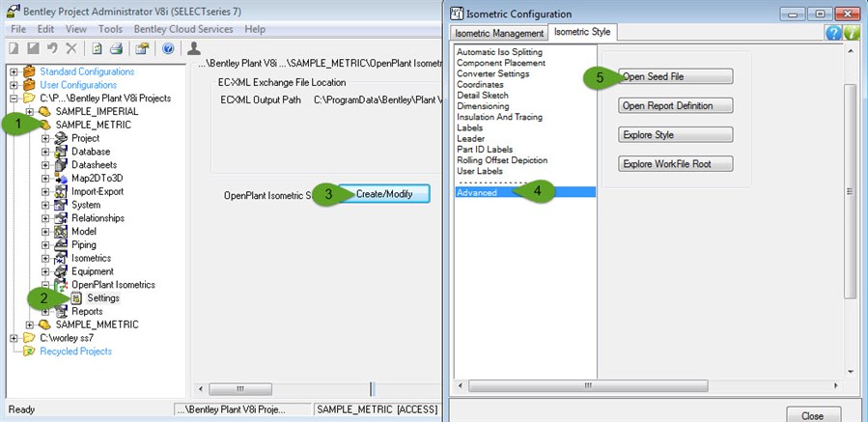This screenshot has height=422, width=868.
Task: Expand the SAMPLE_MMETRIC project
Action: pyautogui.click(x=30, y=324)
